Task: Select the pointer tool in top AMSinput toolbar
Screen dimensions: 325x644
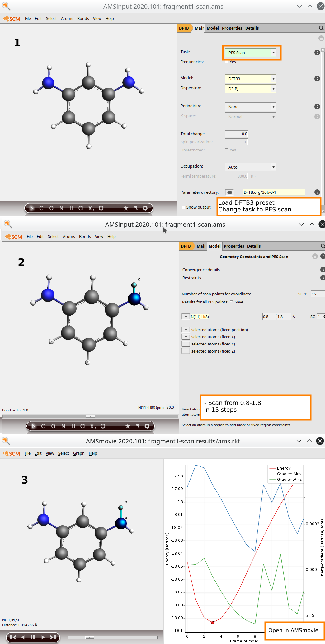Action: pyautogui.click(x=31, y=208)
